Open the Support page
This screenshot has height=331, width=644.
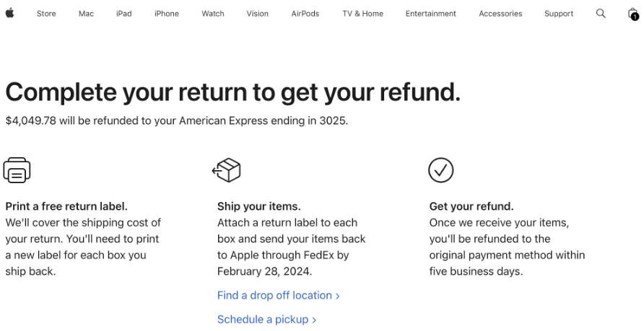click(559, 14)
